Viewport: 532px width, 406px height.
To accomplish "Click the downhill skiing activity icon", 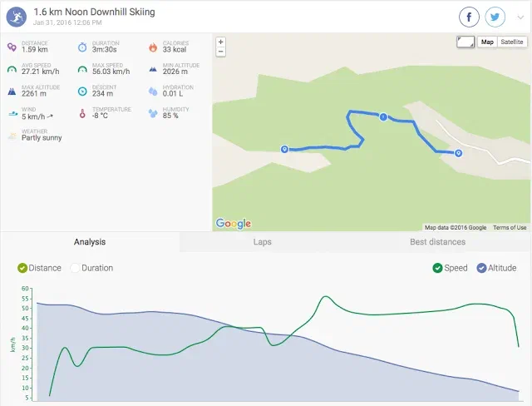I will 17,16.
